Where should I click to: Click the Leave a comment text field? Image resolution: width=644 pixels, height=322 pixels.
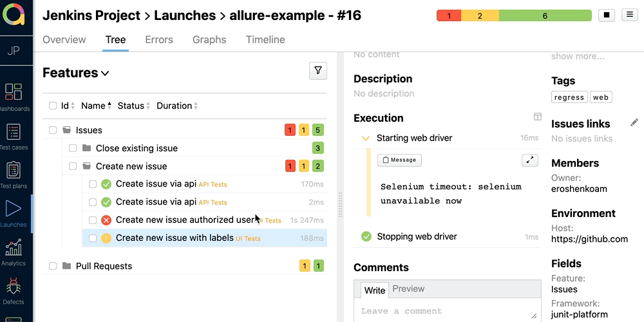(444, 311)
